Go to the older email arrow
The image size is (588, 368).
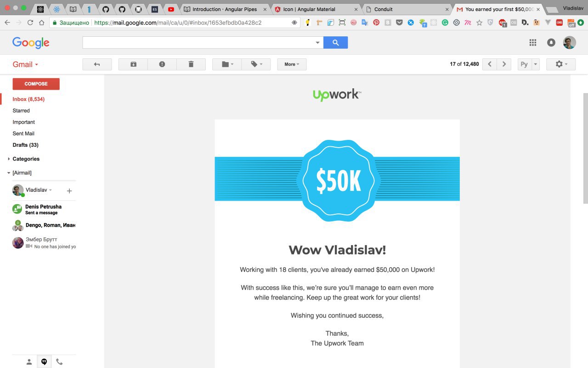click(x=504, y=64)
